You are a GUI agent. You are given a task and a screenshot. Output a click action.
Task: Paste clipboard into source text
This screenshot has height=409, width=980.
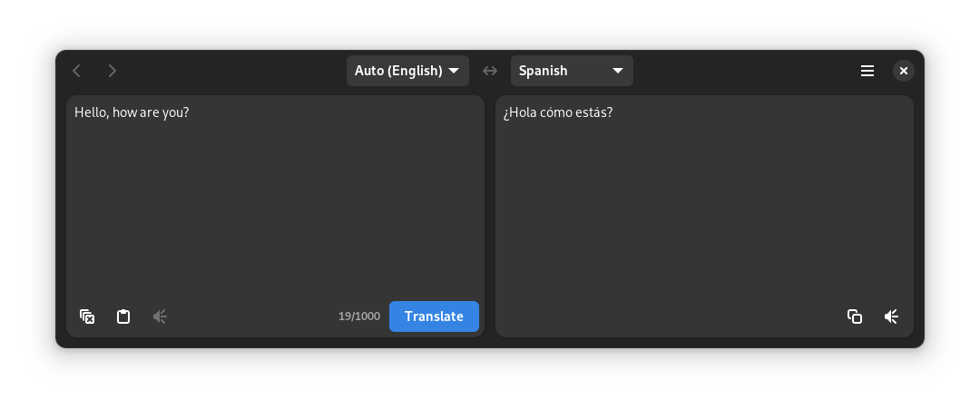point(123,316)
